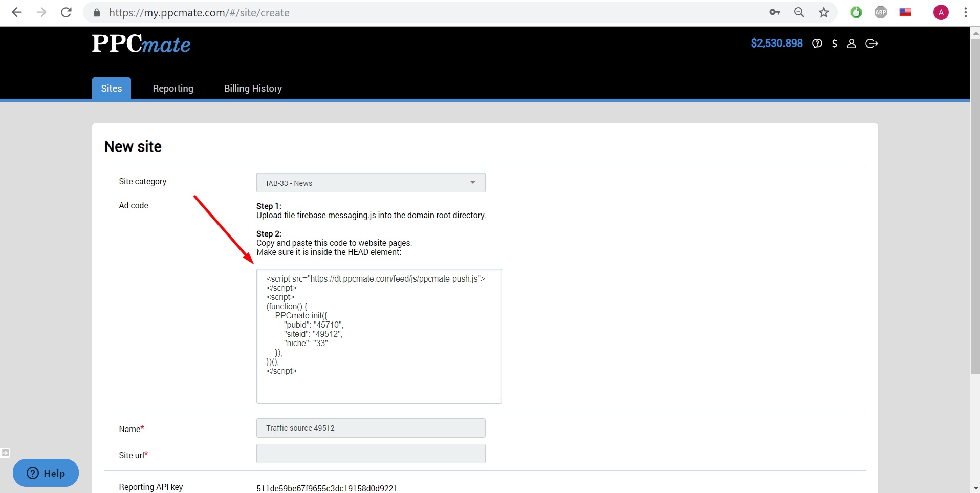Open the user profile icon
The image size is (980, 493).
pyautogui.click(x=852, y=44)
